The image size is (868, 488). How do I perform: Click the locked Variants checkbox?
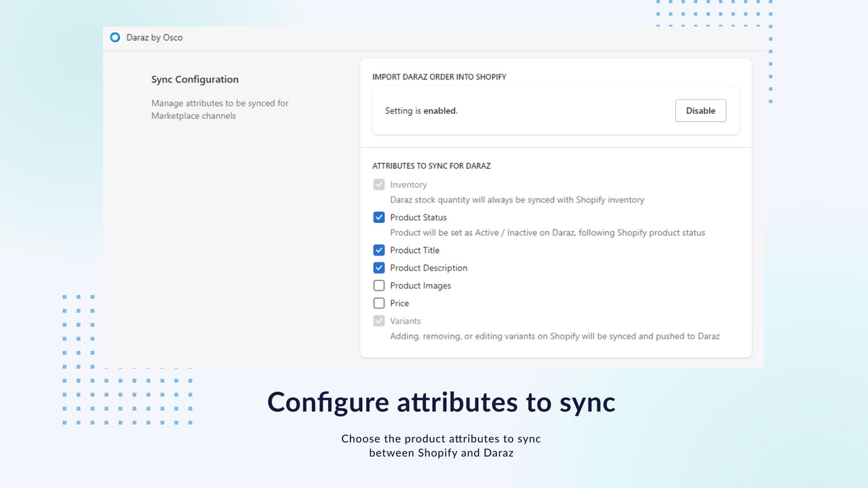tap(379, 321)
